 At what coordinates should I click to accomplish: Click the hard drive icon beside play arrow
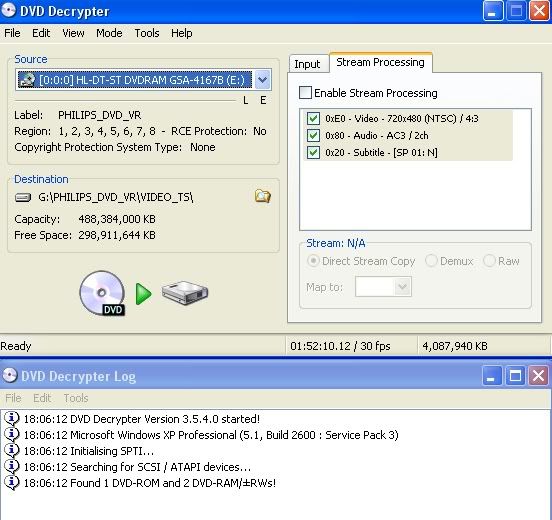coord(185,293)
